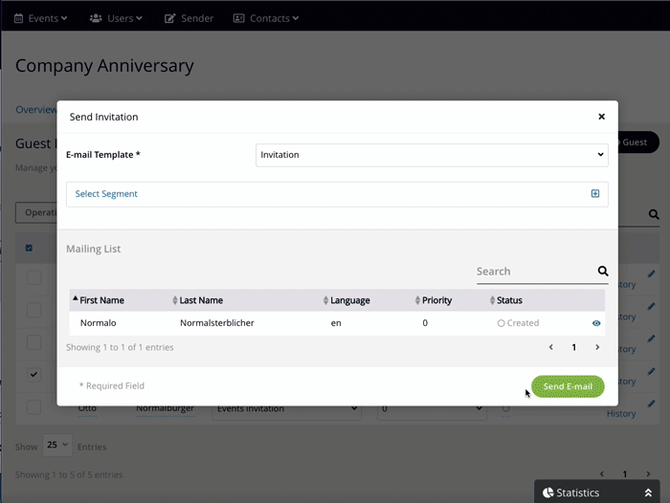Open the Show 25 entries dropdown

coord(58,445)
